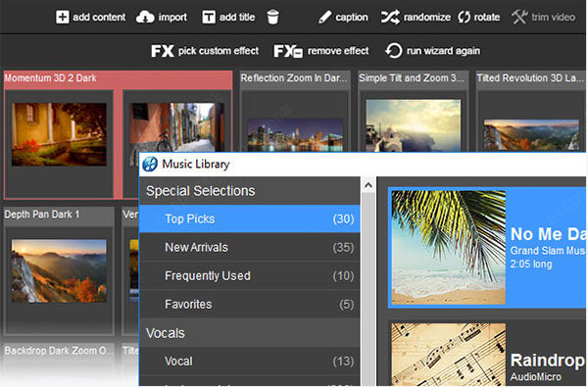
Task: Select the Tilted Revolution 3D landscape photo
Action: point(531,135)
